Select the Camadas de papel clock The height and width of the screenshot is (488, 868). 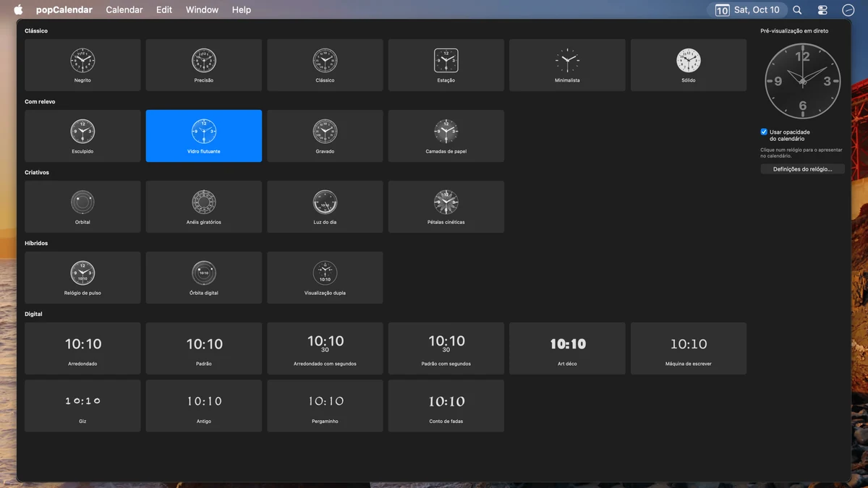446,136
